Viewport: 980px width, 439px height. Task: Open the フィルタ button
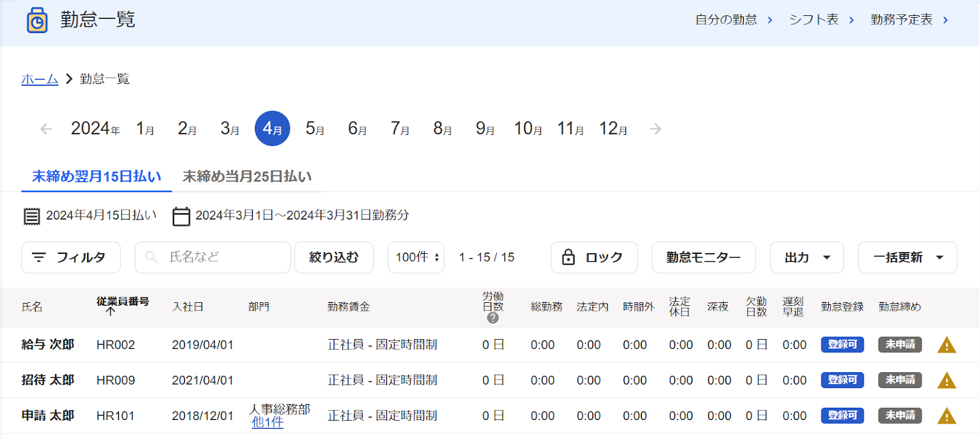pos(71,258)
